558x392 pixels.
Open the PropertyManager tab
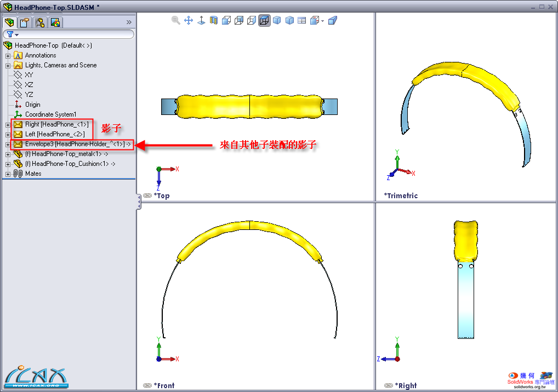click(x=24, y=22)
